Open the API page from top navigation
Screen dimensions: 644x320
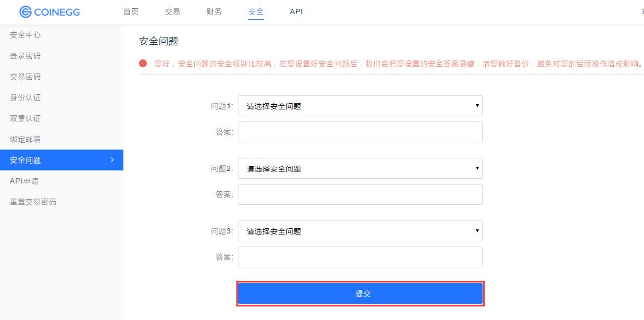point(296,11)
